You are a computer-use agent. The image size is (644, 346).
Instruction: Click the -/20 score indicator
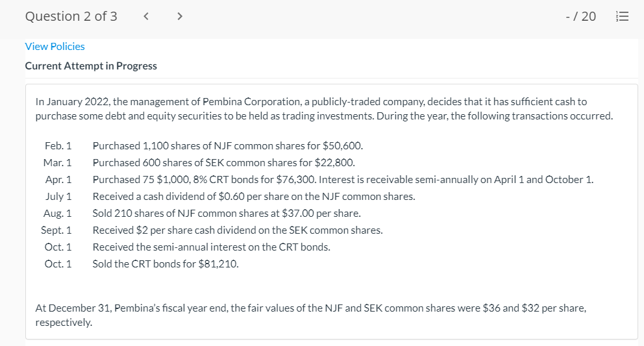click(582, 17)
